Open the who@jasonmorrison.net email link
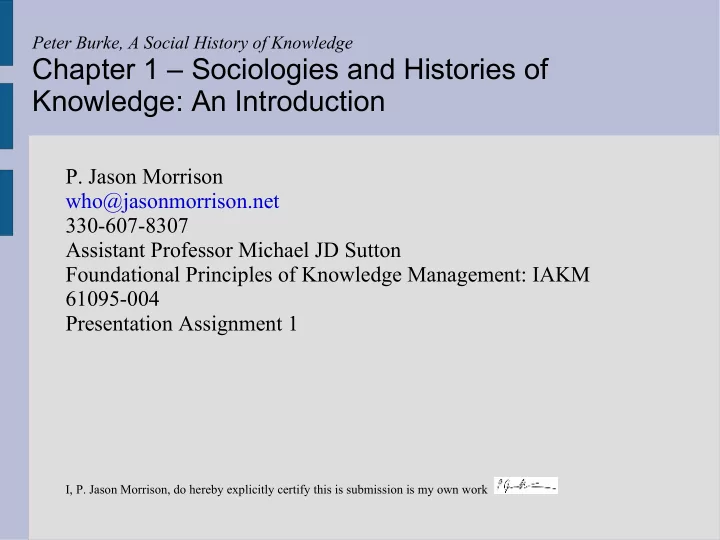The image size is (720, 540). tap(172, 202)
